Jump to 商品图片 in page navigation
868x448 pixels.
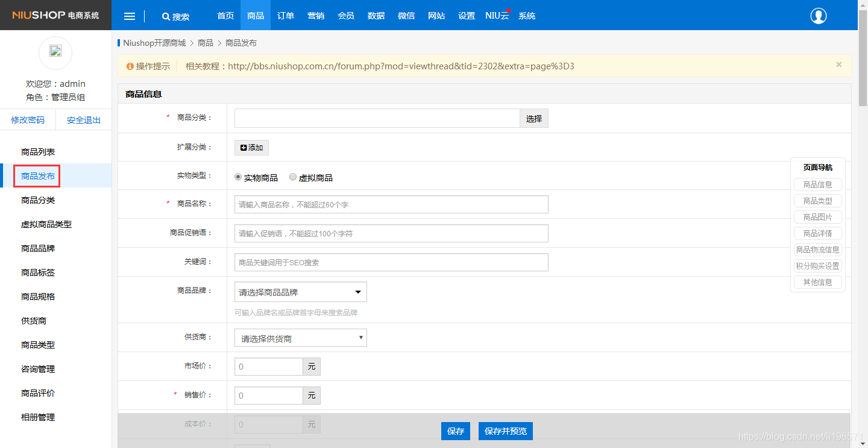click(x=818, y=217)
